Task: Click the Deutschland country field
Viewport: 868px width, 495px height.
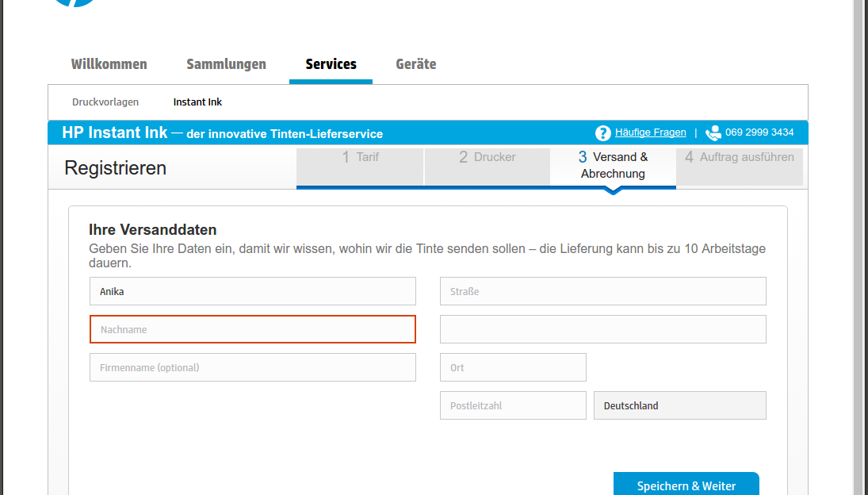Action: click(680, 406)
